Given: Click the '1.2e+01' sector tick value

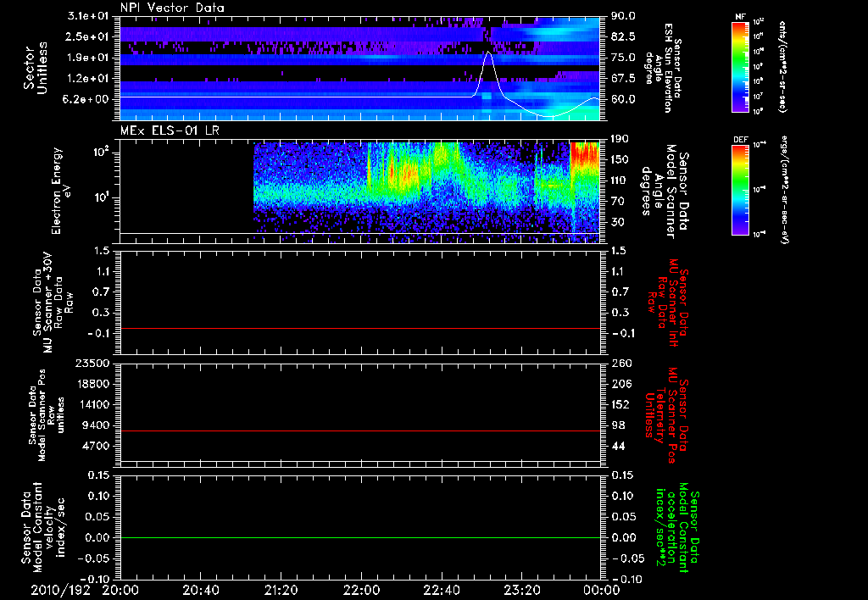Looking at the screenshot, I should pyautogui.click(x=88, y=79).
